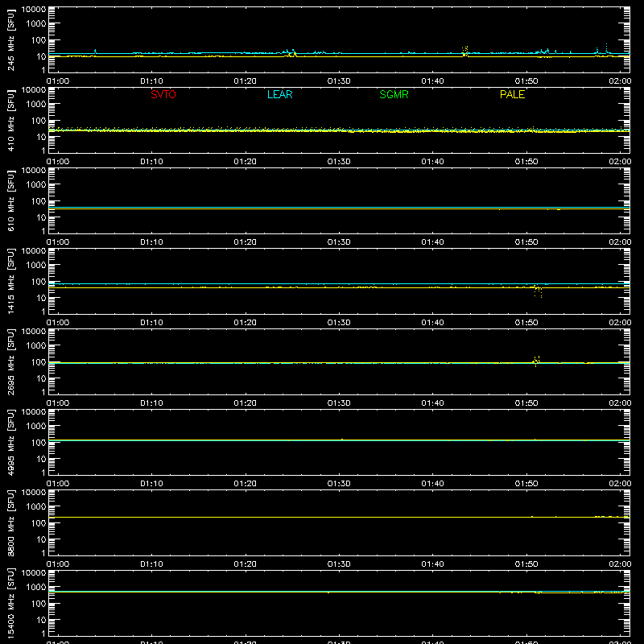Click the 10000 y-axis label of 245 MHz panel
The height and width of the screenshot is (644, 644).
pos(34,10)
